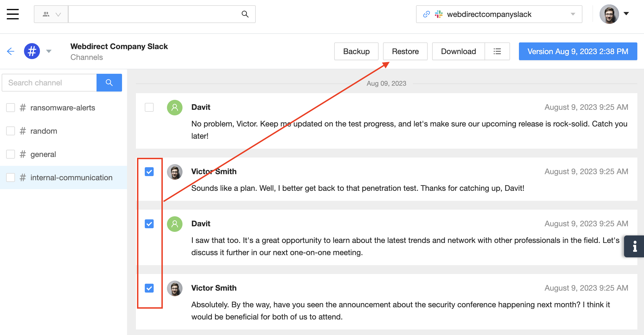Focus the Search channel input field

(x=49, y=83)
